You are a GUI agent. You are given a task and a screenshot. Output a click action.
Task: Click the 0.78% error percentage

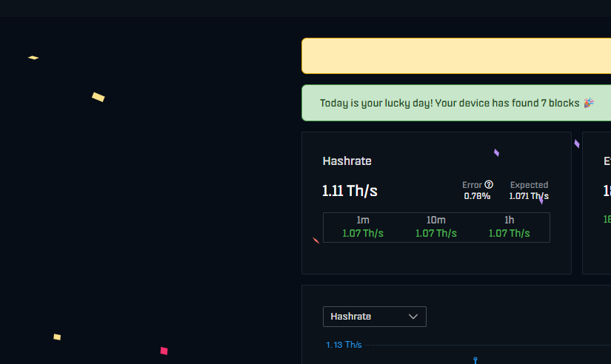tap(477, 196)
